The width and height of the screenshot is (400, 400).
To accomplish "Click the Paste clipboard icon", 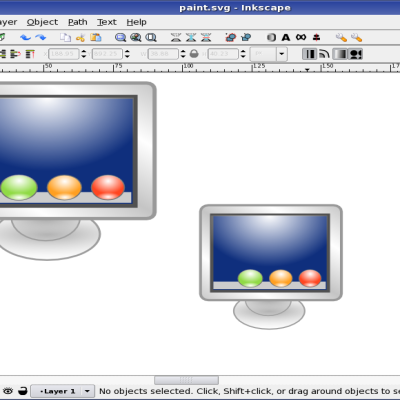I will 96,37.
